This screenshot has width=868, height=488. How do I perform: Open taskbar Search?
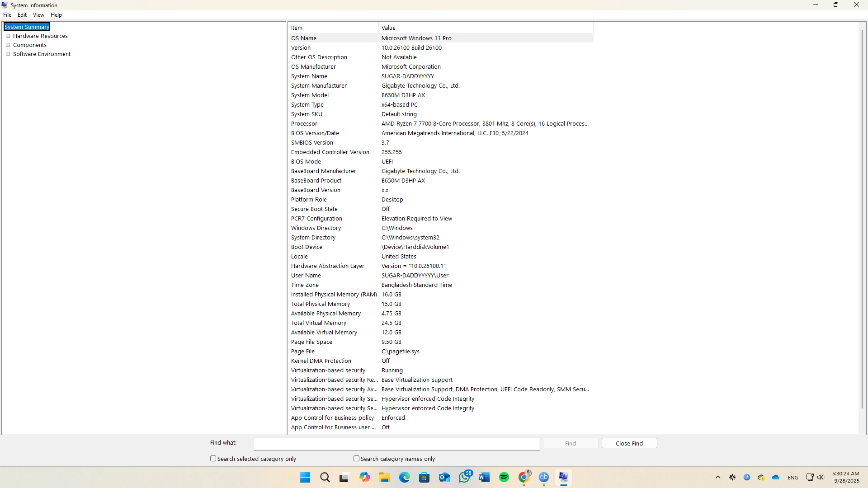pyautogui.click(x=325, y=477)
